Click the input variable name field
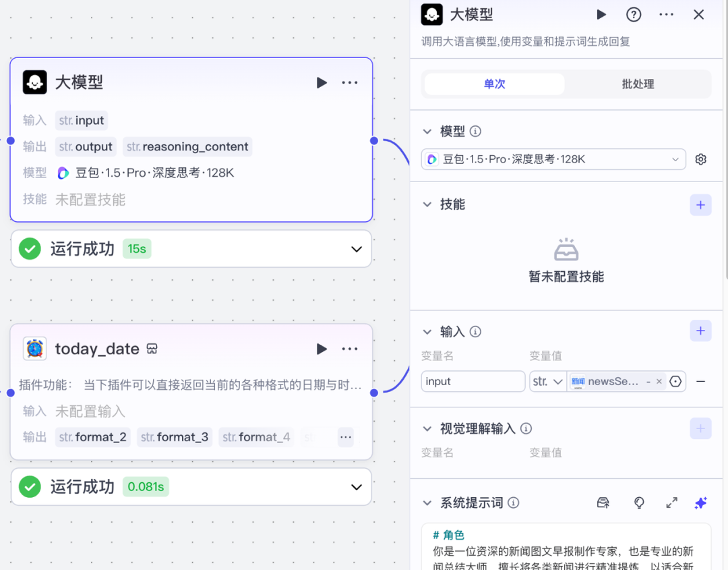Viewport: 728px width, 570px height. (x=473, y=381)
